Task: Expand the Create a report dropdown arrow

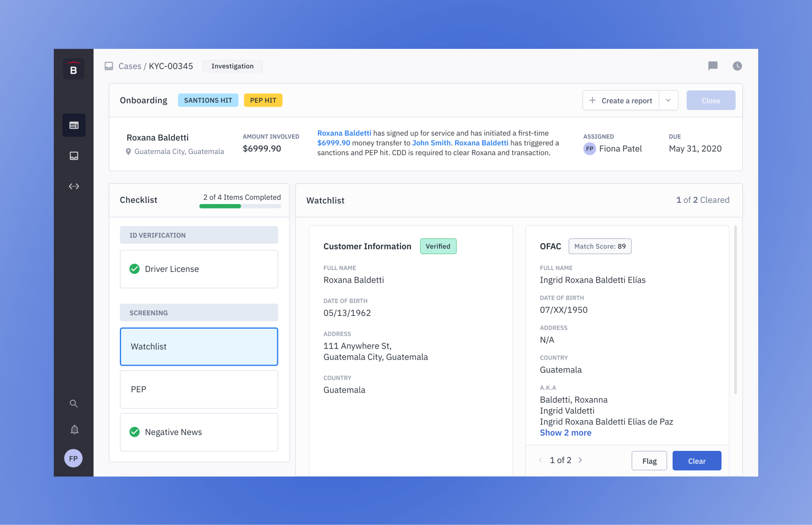Action: click(669, 100)
